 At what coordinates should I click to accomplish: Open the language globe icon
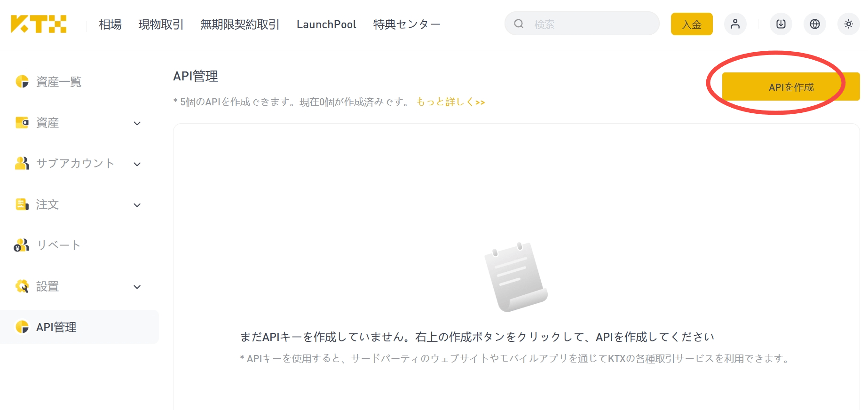point(815,24)
